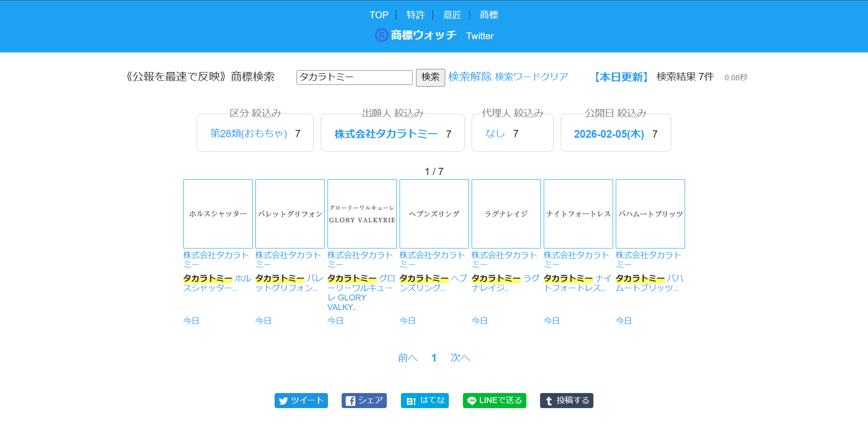Open the 特許 menu item
The height and width of the screenshot is (435, 868).
tap(416, 15)
